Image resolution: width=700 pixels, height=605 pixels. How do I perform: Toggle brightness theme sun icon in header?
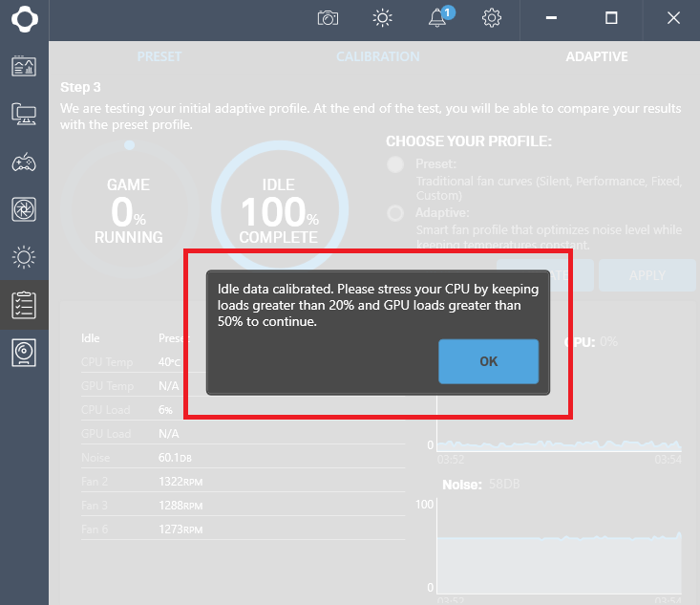click(x=382, y=18)
